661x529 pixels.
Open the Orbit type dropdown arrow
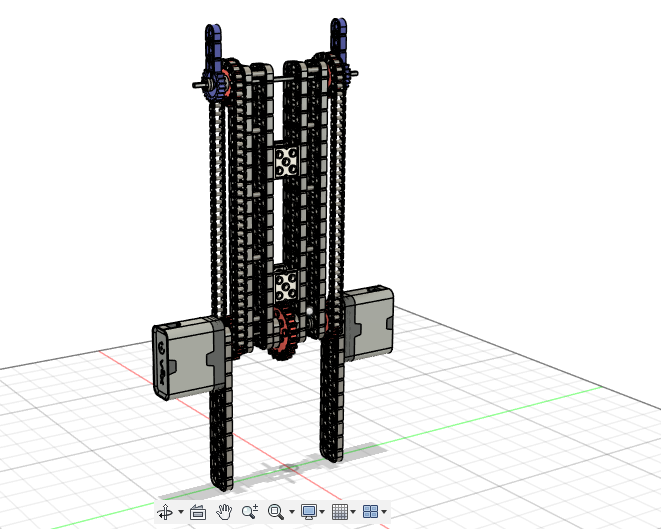(x=181, y=512)
